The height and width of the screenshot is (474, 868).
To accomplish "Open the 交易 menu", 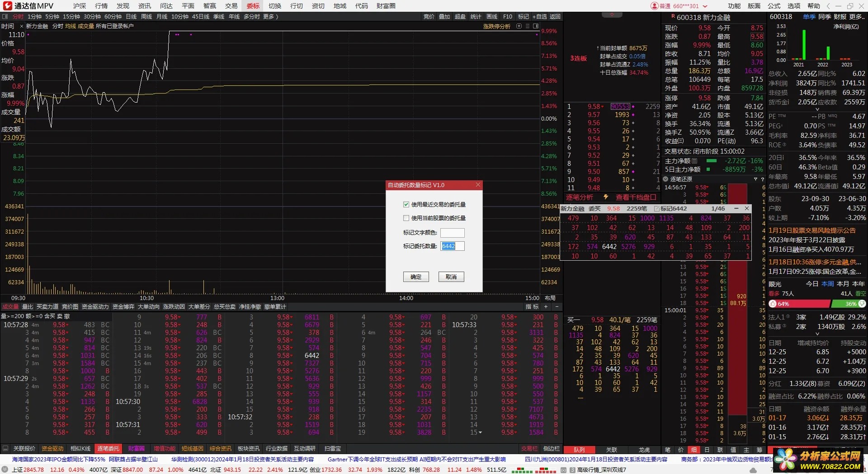I will coord(231,6).
